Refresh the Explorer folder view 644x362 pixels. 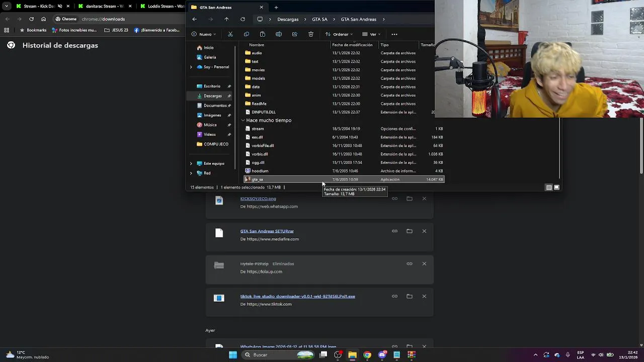(243, 19)
